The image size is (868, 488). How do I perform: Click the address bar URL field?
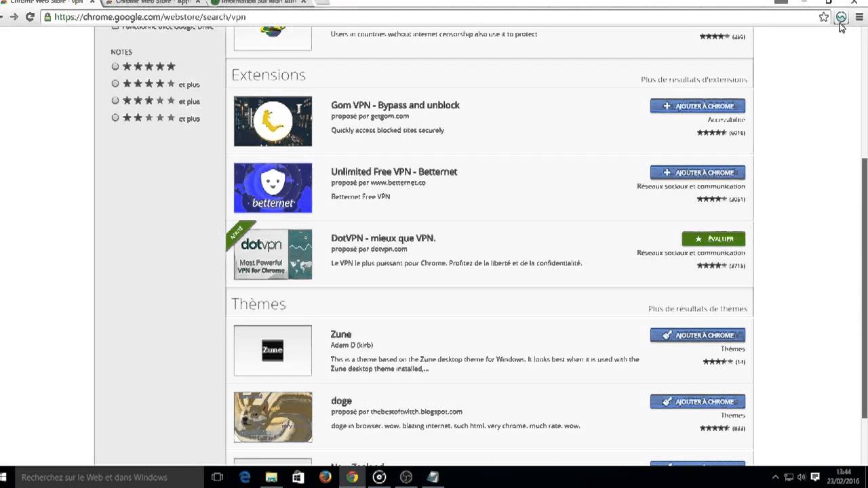click(434, 17)
